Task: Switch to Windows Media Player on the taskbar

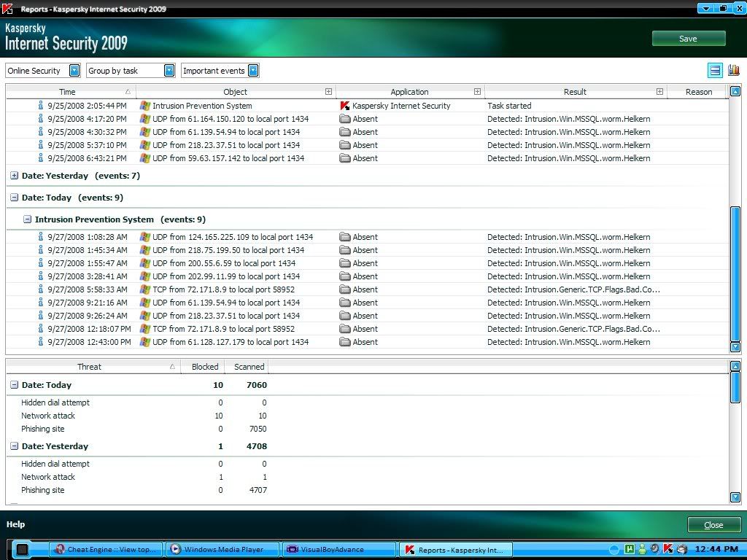Action: (223, 550)
